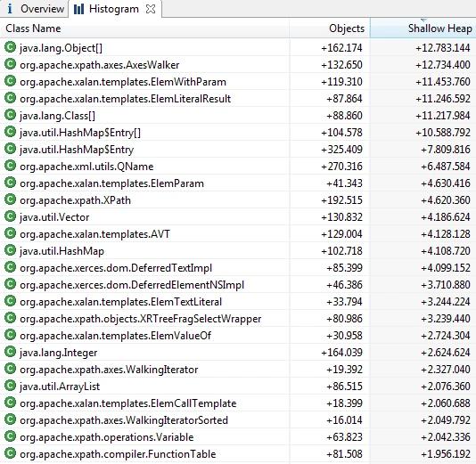Select the org.apache.xml.utils.QName row
The height and width of the screenshot is (464, 476).
click(238, 166)
